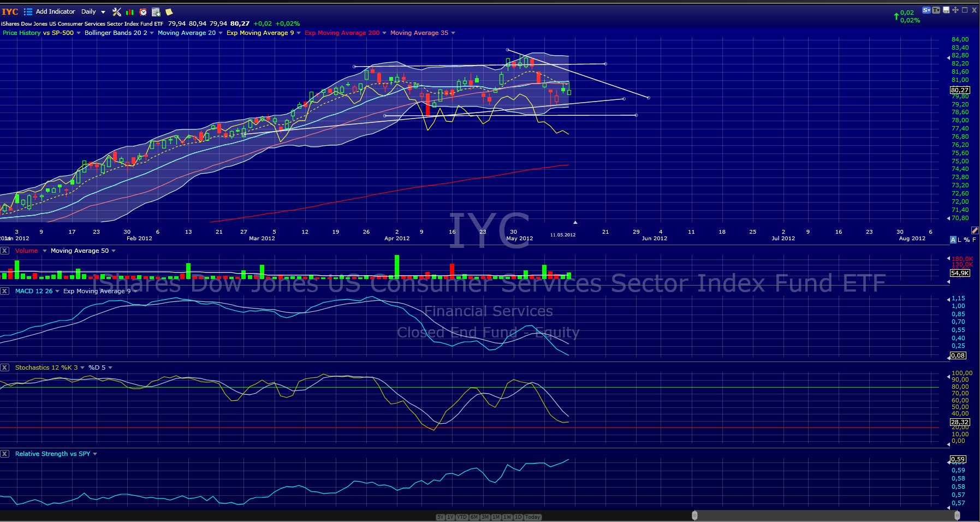Select the 3M range button

[485, 517]
